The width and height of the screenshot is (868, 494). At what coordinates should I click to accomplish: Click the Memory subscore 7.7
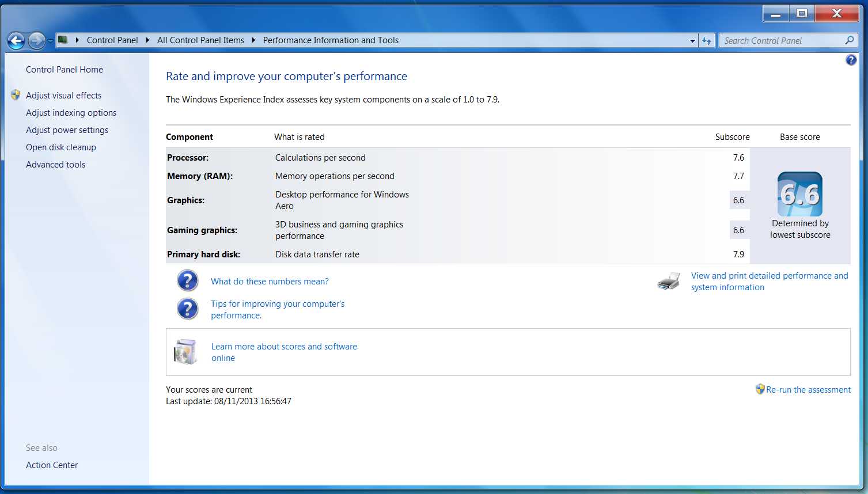738,176
